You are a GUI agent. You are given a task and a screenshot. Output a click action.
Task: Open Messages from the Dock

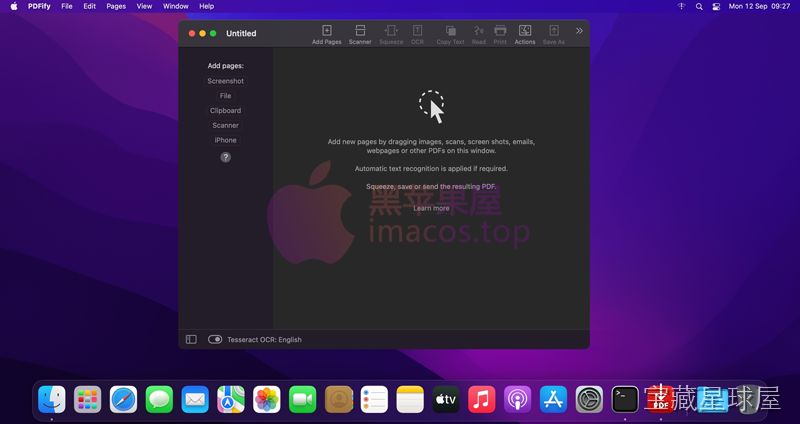point(159,400)
